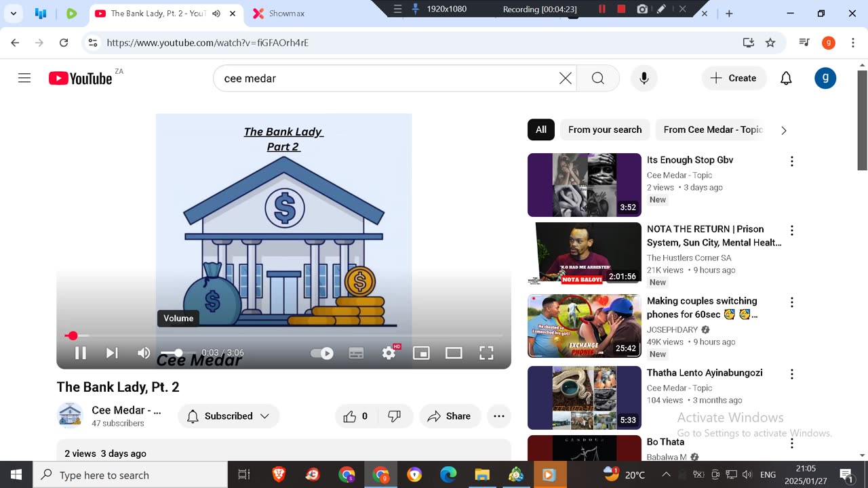This screenshot has height=488, width=868.
Task: Show the next filter chips arrow
Action: point(784,130)
